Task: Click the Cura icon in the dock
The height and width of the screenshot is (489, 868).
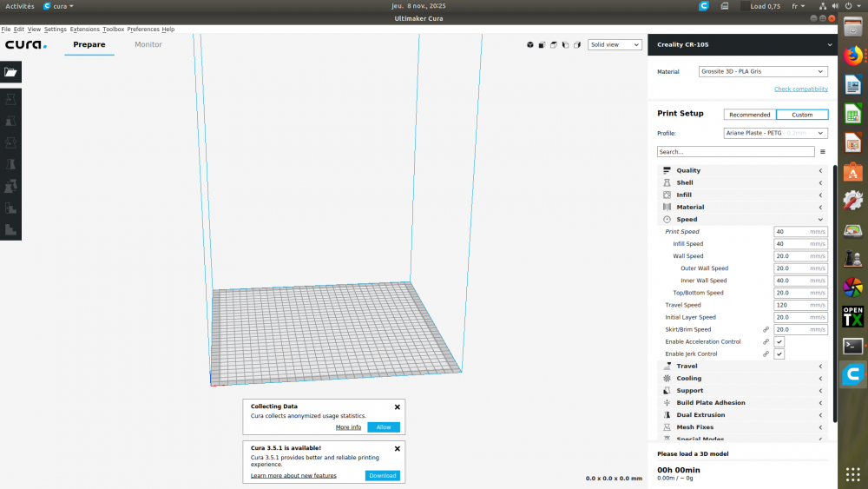Action: [853, 375]
